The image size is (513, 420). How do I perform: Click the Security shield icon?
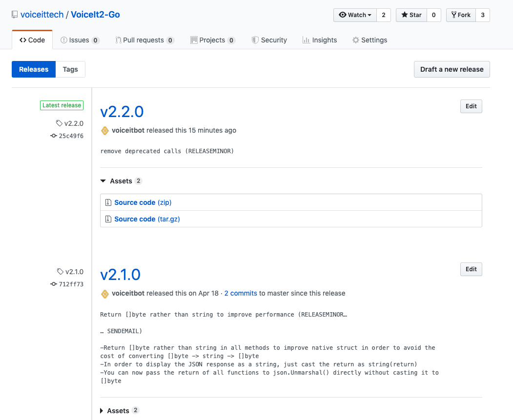(x=255, y=40)
